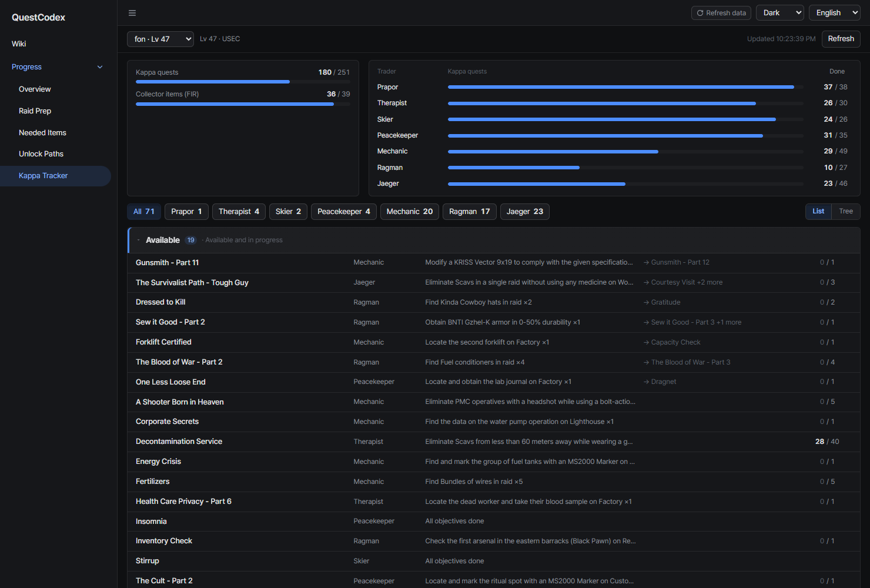This screenshot has height=588, width=870.
Task: Toggle the sidebar hamburger menu icon
Action: tap(132, 13)
